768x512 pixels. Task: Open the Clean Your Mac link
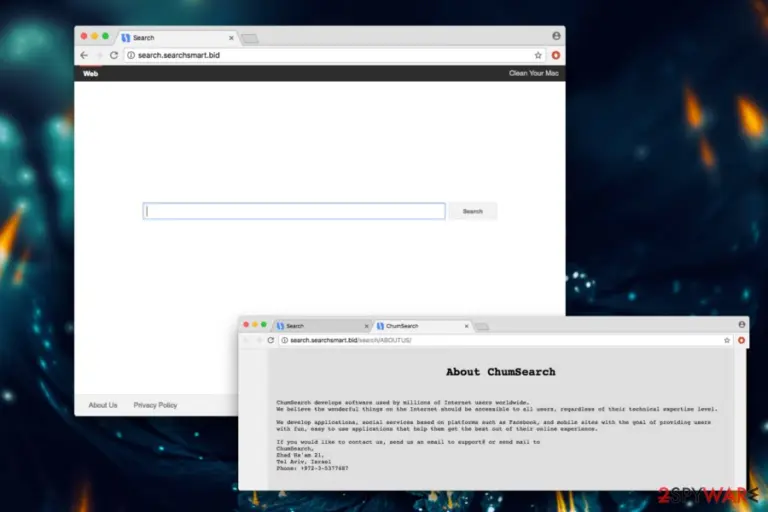(x=533, y=73)
